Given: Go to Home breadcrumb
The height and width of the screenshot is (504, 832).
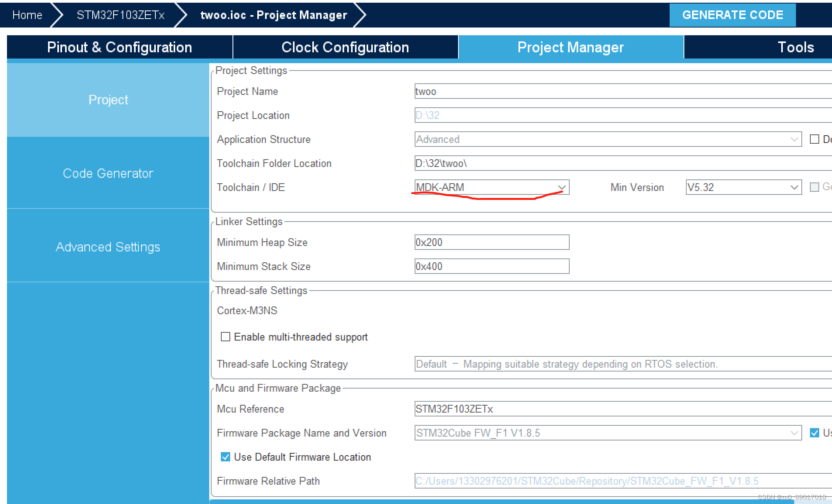Looking at the screenshot, I should click(x=27, y=15).
